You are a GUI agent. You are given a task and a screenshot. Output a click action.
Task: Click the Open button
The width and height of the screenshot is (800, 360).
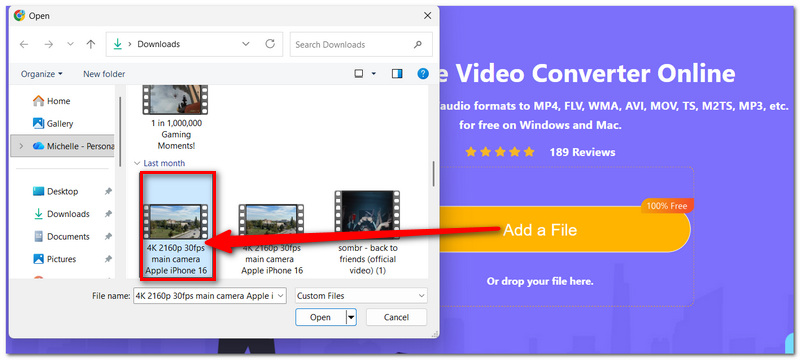pyautogui.click(x=320, y=317)
